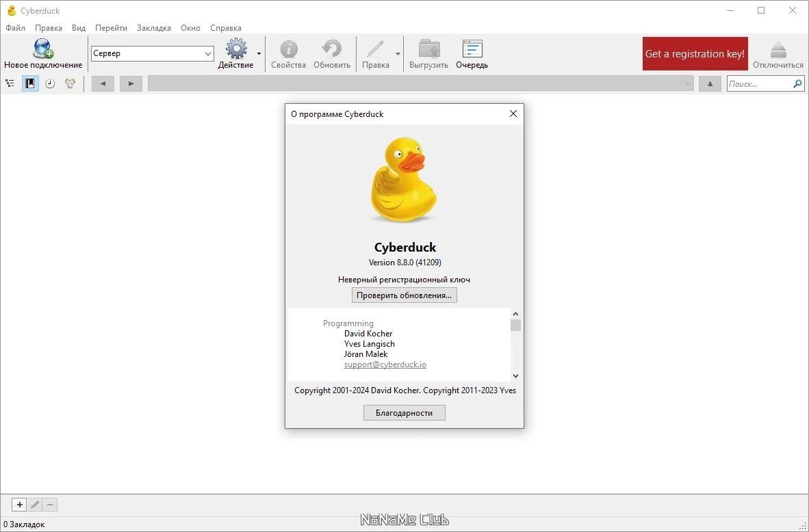809x532 pixels.
Task: Click the New Connection globe icon
Action: click(43, 49)
